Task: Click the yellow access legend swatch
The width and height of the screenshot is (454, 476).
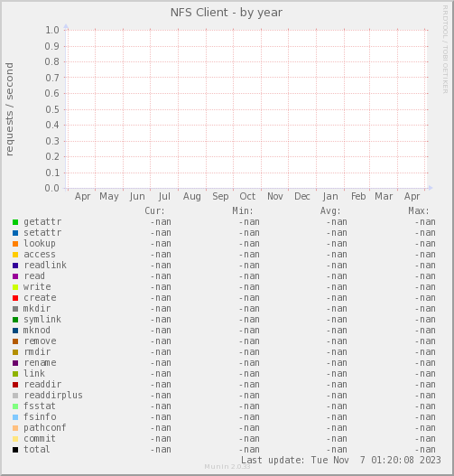Action: point(15,255)
